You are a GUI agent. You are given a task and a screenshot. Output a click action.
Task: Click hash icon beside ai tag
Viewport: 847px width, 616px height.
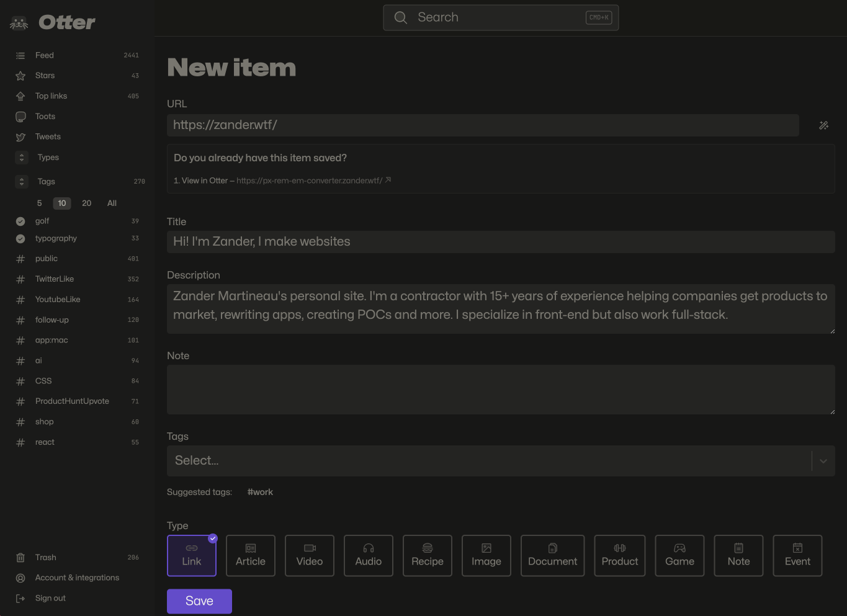click(20, 361)
